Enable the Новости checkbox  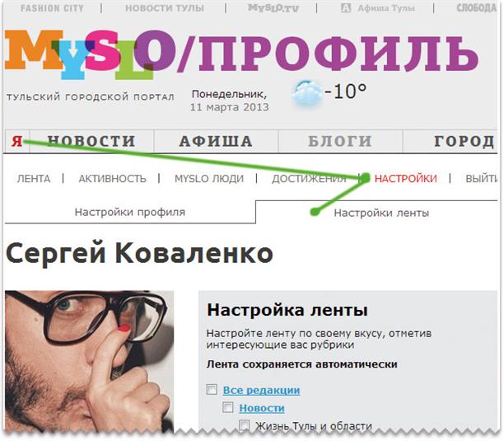228,407
